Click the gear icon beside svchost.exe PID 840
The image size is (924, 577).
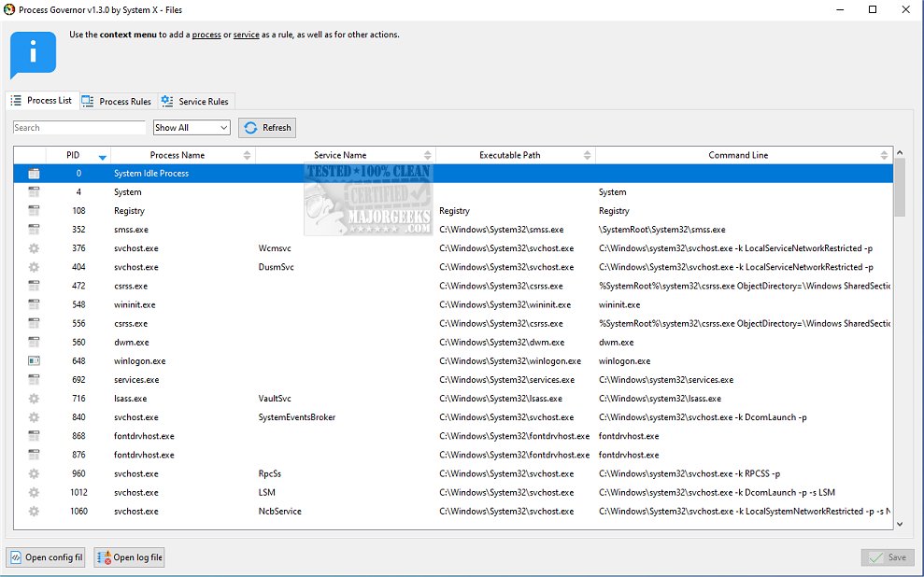point(34,417)
